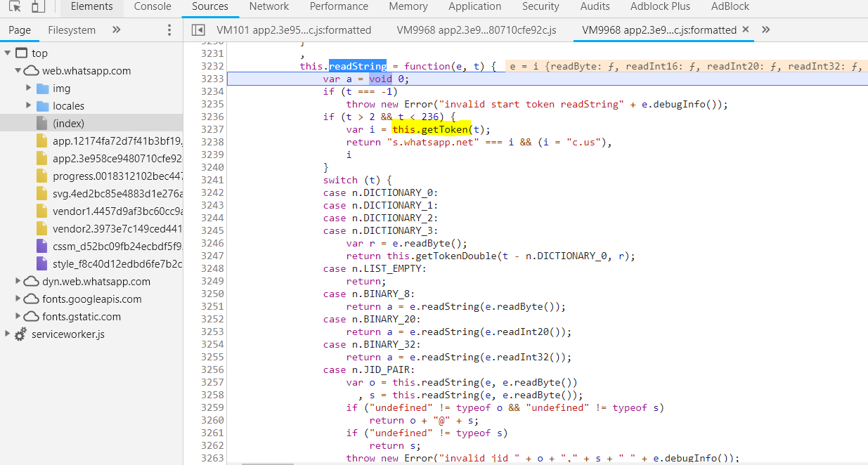Toggle the file navigator sidebar icon
This screenshot has height=465, width=868.
pos(198,30)
